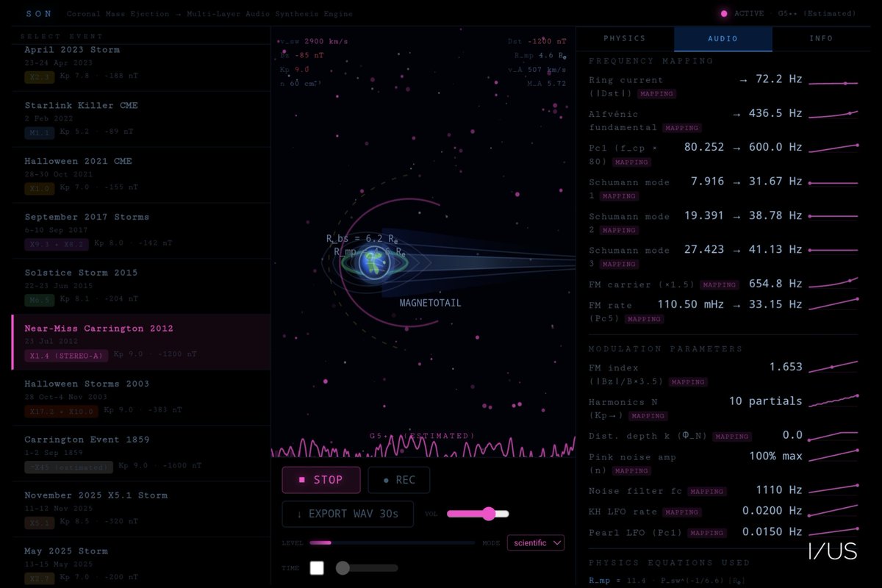Open the AUDIO tab
Viewport: 882px width, 588px height.
click(x=723, y=38)
